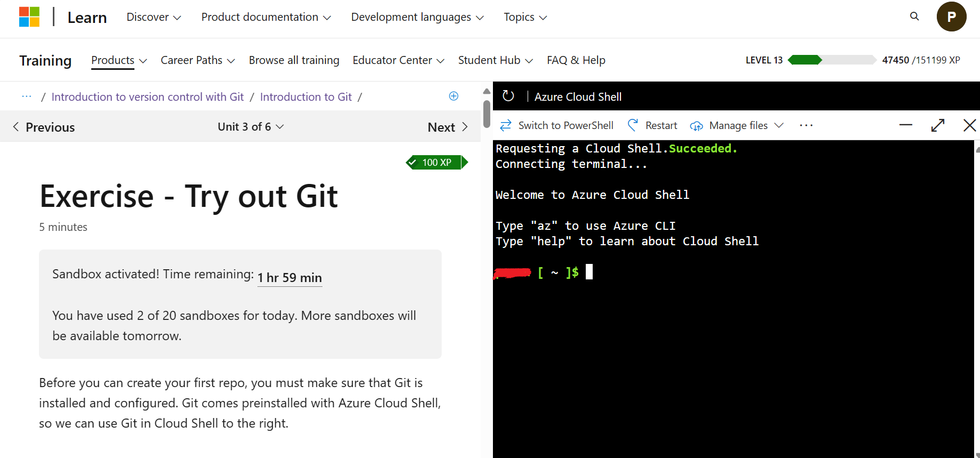Click the add to collection plus icon

(x=453, y=96)
